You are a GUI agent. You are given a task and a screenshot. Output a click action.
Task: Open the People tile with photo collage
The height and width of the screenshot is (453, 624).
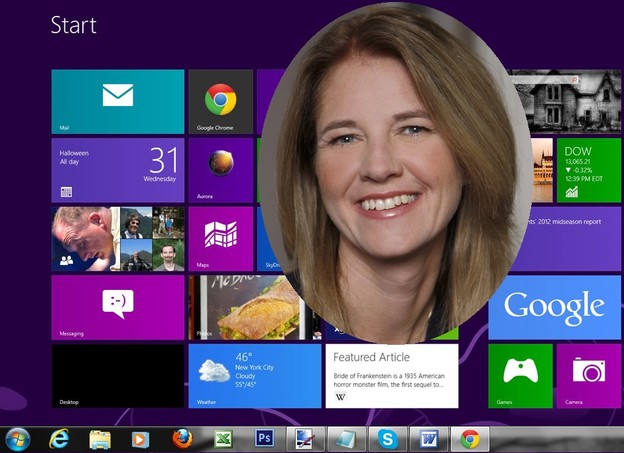(117, 239)
